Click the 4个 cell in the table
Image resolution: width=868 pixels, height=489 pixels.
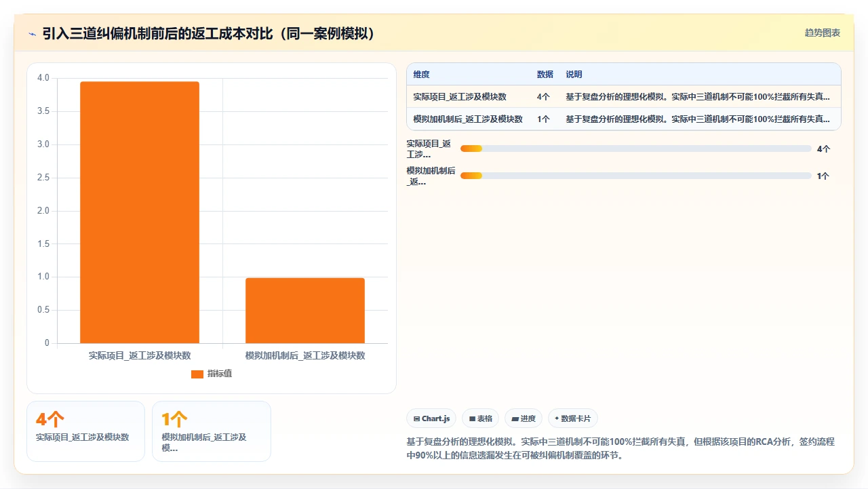pos(543,97)
